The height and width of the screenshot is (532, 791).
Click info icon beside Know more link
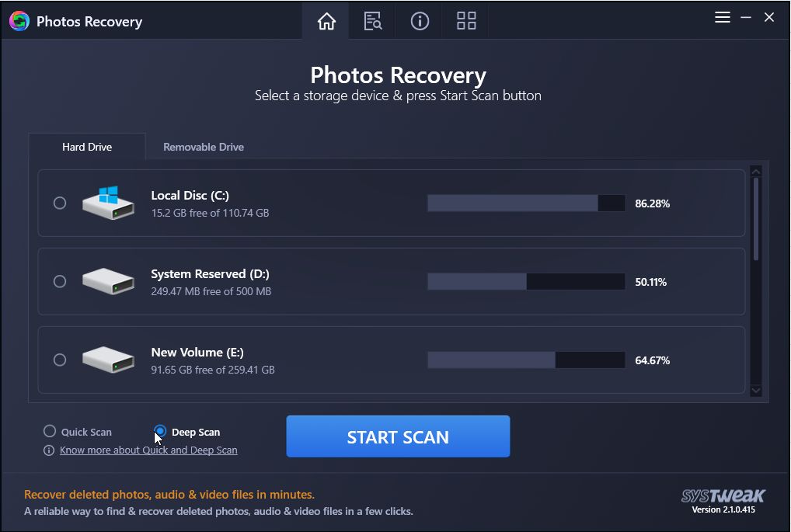pyautogui.click(x=49, y=450)
